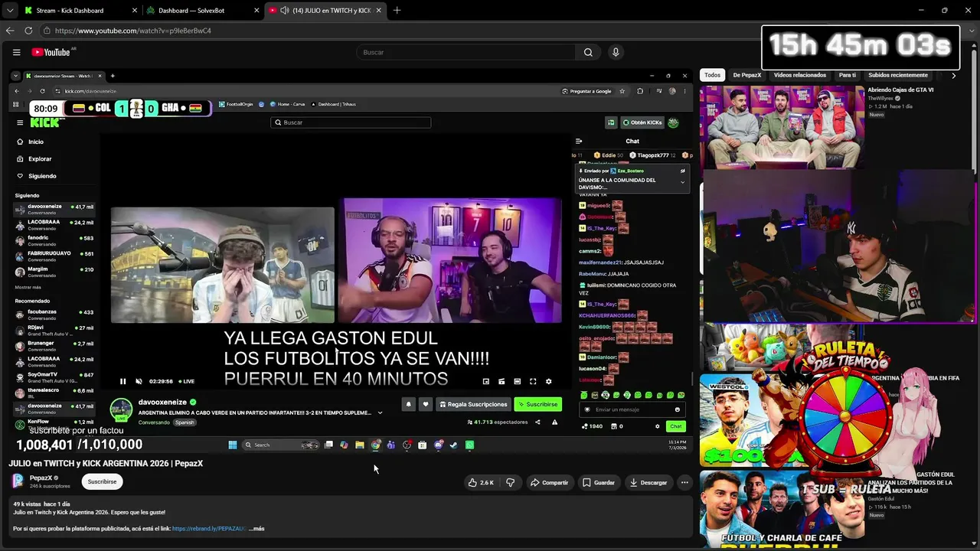Close the Stream - Kick Dashboard tab

(x=135, y=11)
